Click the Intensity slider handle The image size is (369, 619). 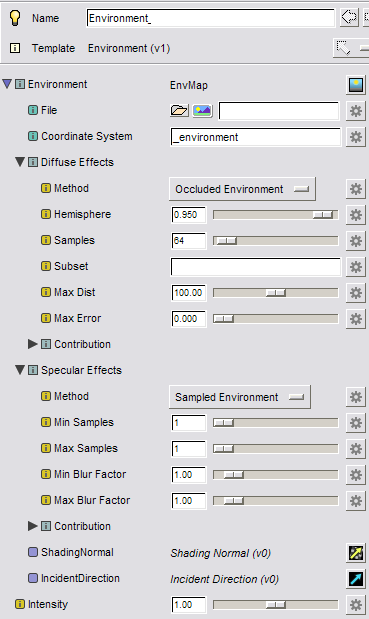pyautogui.click(x=275, y=605)
